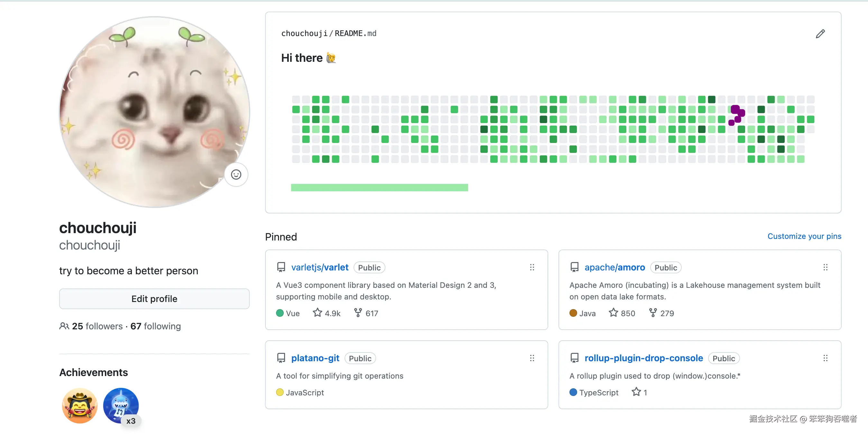
Task: Click the light green progress bar
Action: click(x=379, y=187)
